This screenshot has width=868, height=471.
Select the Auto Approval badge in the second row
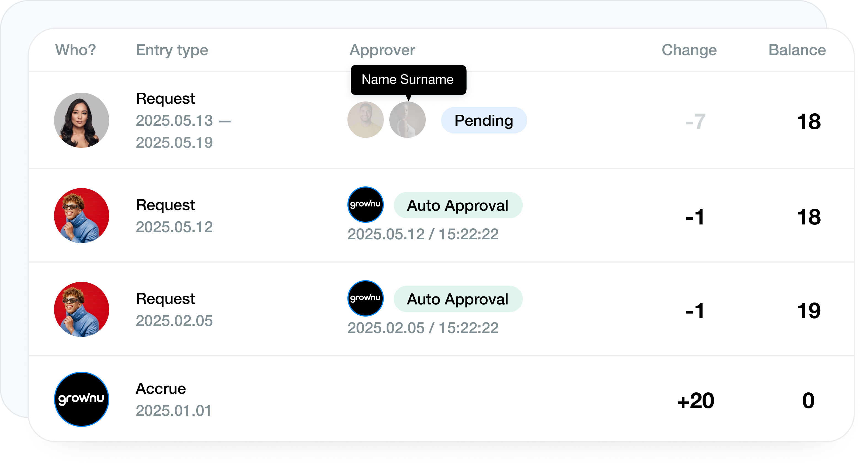tap(458, 205)
